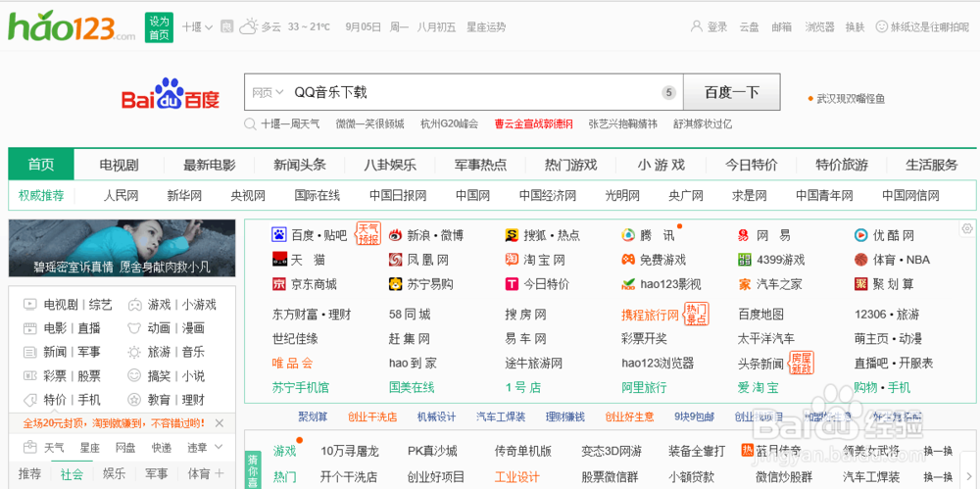Click the Taobao icon

click(512, 260)
